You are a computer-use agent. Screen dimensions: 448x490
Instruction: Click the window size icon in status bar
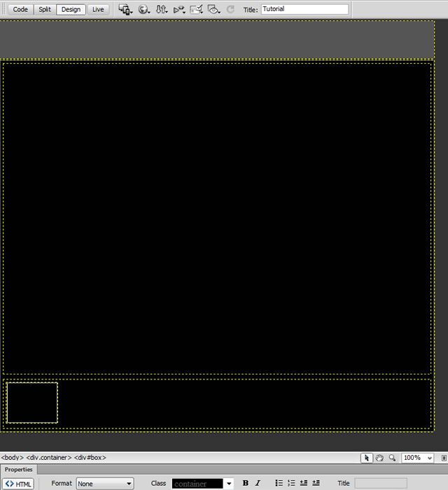[444, 458]
